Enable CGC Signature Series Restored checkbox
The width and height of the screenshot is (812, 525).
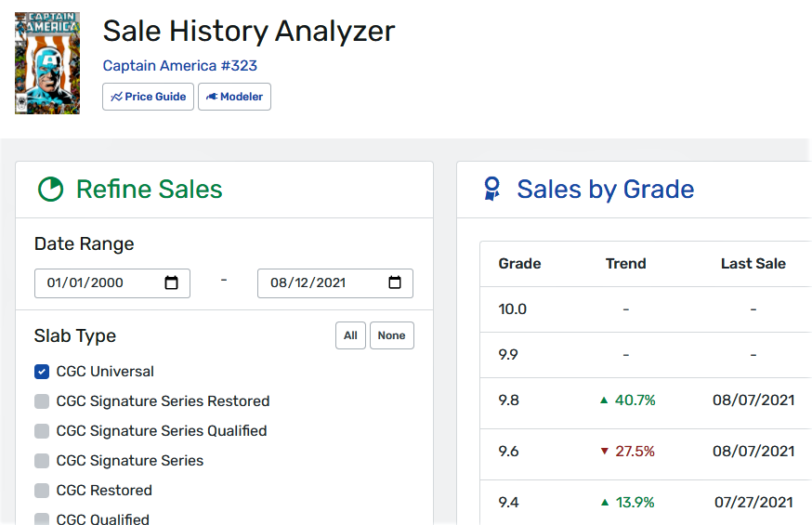click(x=42, y=401)
